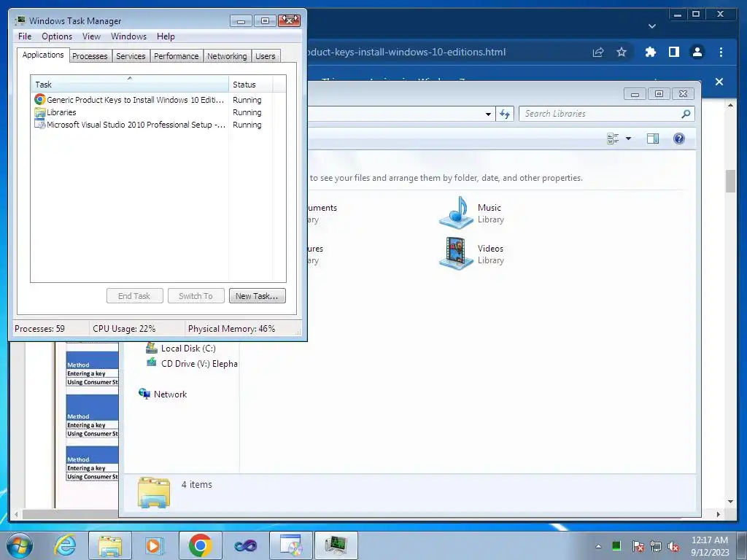Show hidden tray icons arrow
747x560 pixels.
coord(598,546)
